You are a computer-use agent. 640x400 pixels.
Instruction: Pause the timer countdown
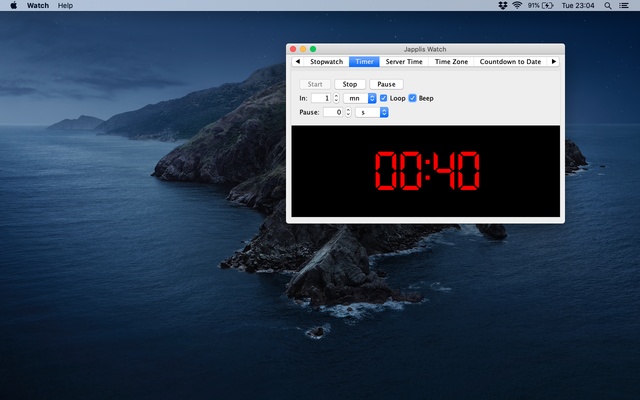click(386, 84)
